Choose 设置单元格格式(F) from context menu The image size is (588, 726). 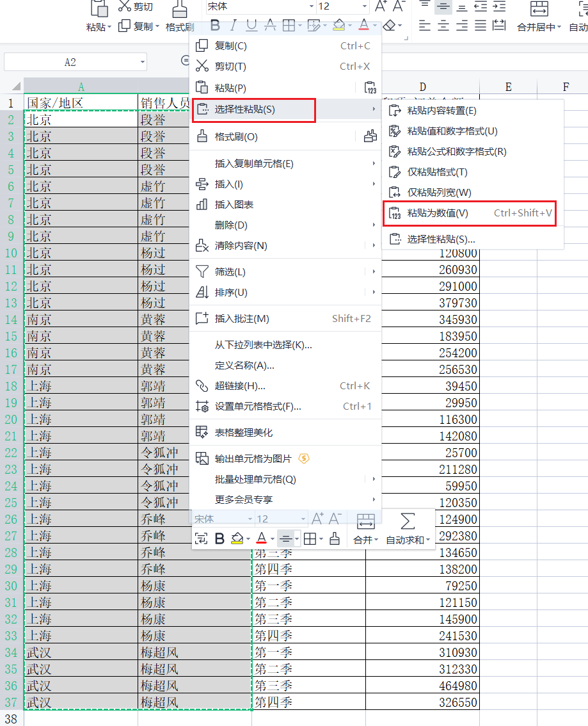point(258,407)
